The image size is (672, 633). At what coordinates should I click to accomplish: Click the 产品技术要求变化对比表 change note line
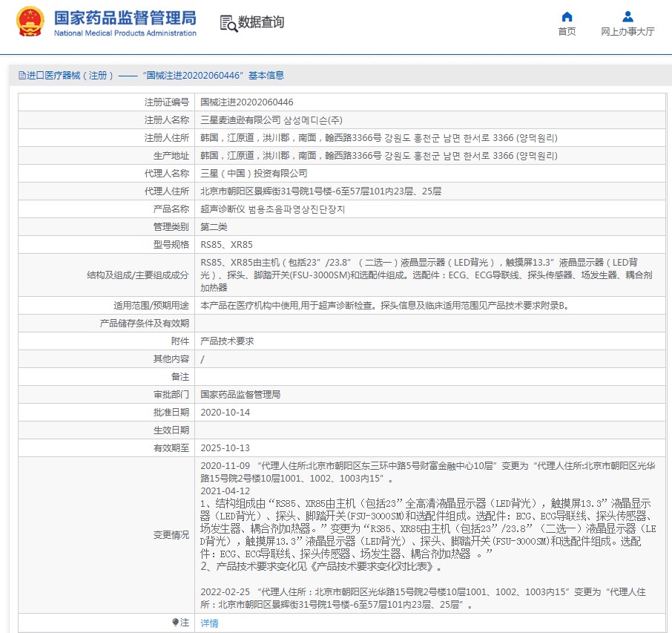coord(321,566)
